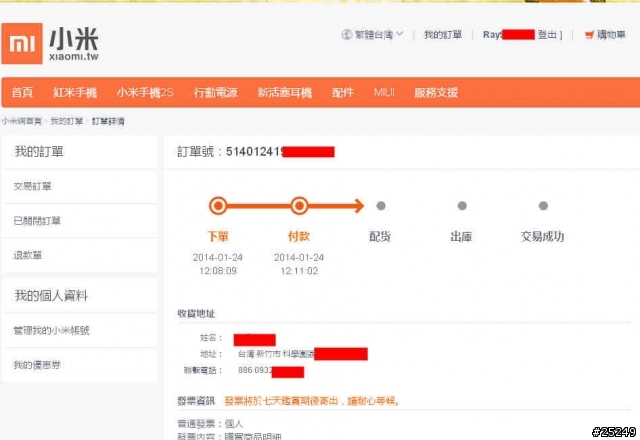This screenshot has height=440, width=640.
Task: Click 我的訂單 breadcrumb link
Action: [67, 121]
